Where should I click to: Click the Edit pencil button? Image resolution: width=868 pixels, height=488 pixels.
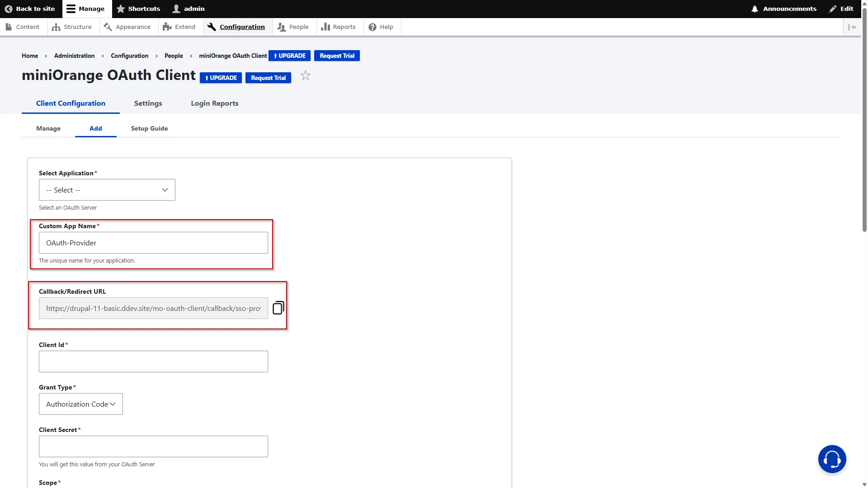tap(841, 9)
